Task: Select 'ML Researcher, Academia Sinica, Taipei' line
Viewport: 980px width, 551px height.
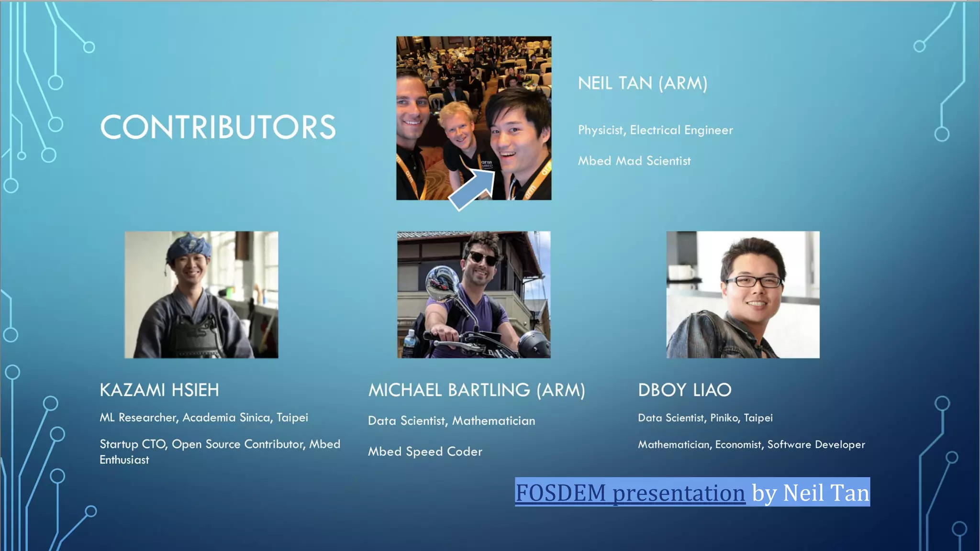Action: coord(204,418)
